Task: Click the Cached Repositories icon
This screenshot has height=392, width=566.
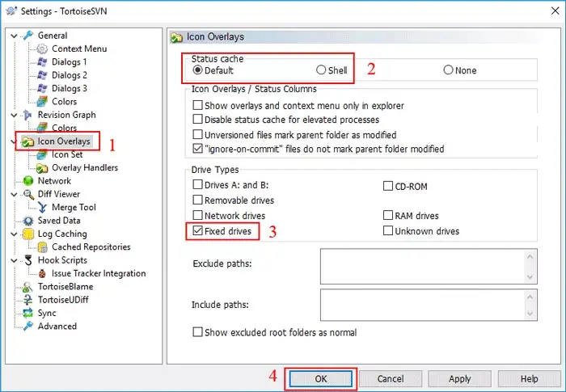Action: pos(42,247)
